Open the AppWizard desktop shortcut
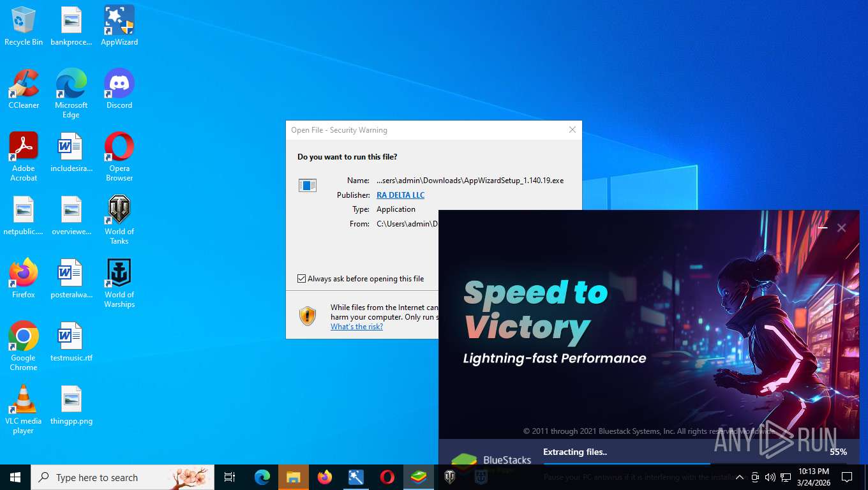This screenshot has height=490, width=868. (119, 26)
